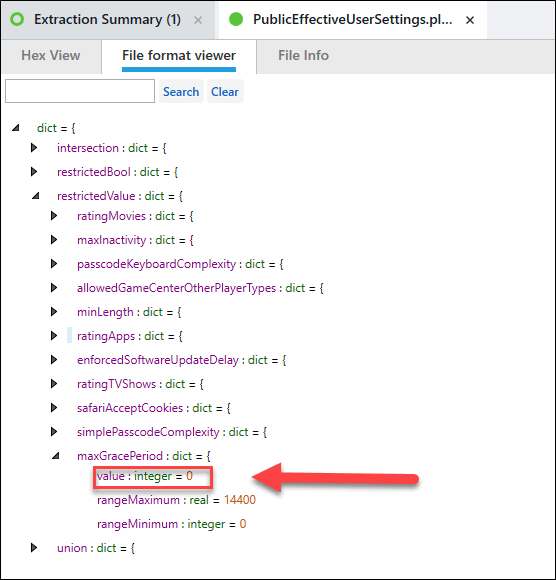This screenshot has width=556, height=580.
Task: Close the PublicEffectiveUserSettings.pl... tab
Action: [470, 20]
